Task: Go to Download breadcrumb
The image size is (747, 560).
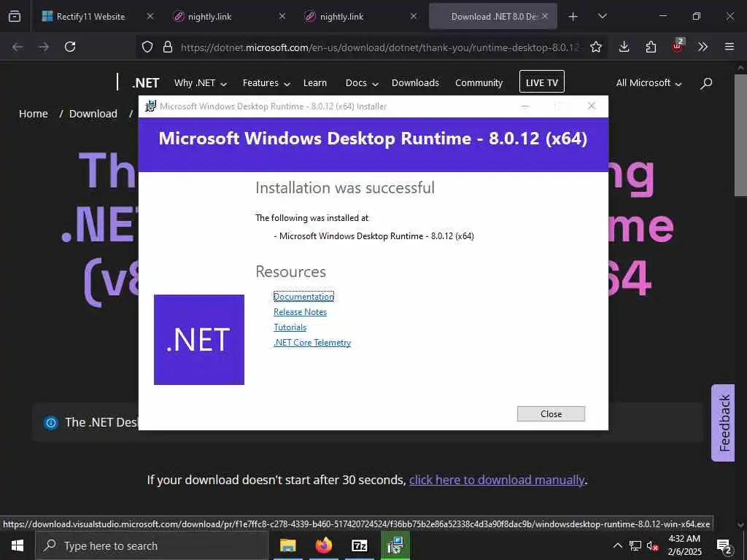Action: (93, 114)
